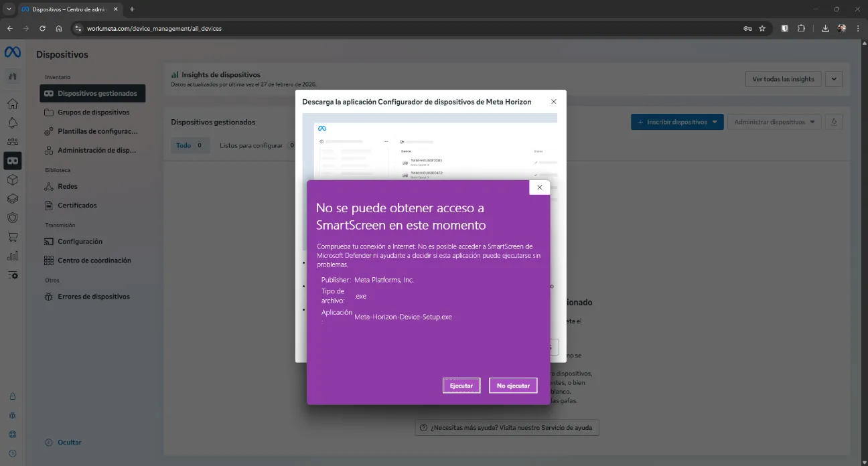Select Dispositivos gestionados in sidebar
Screen dimensions: 868x466
pos(92,94)
